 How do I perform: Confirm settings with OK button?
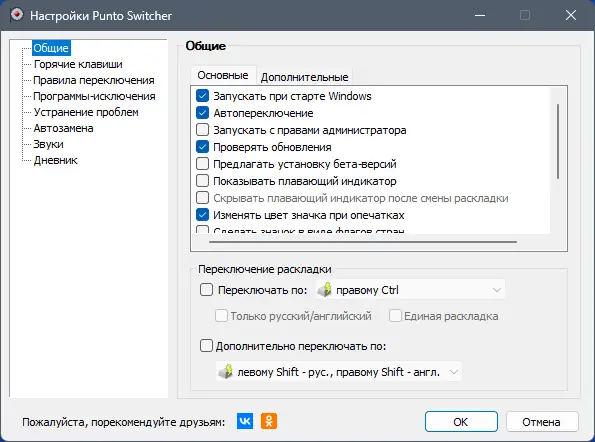[461, 422]
